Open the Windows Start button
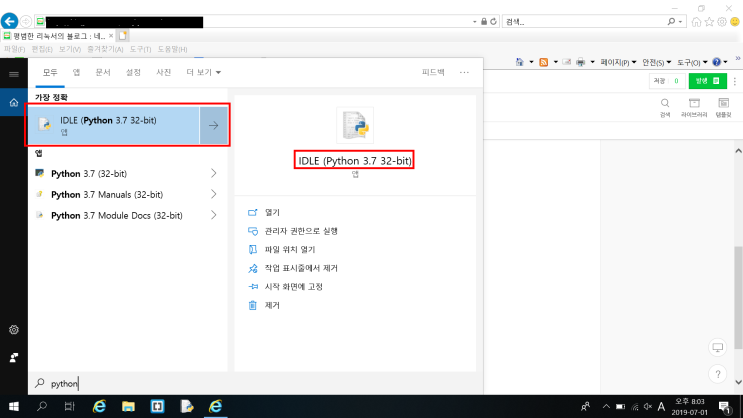Viewport: 743px width, 418px height. (x=14, y=407)
